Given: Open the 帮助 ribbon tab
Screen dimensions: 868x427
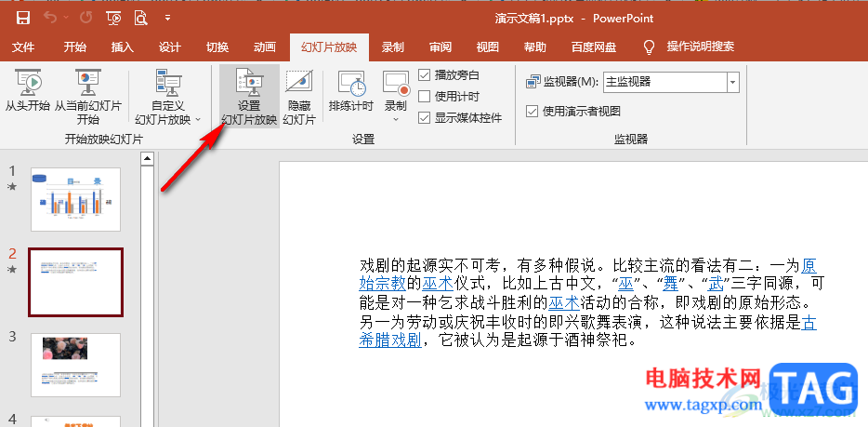Looking at the screenshot, I should 535,47.
